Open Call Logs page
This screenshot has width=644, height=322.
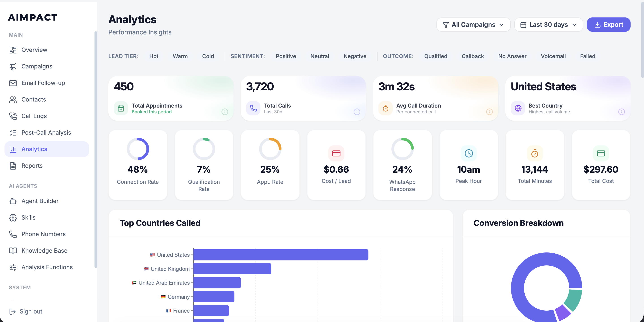(x=47, y=116)
